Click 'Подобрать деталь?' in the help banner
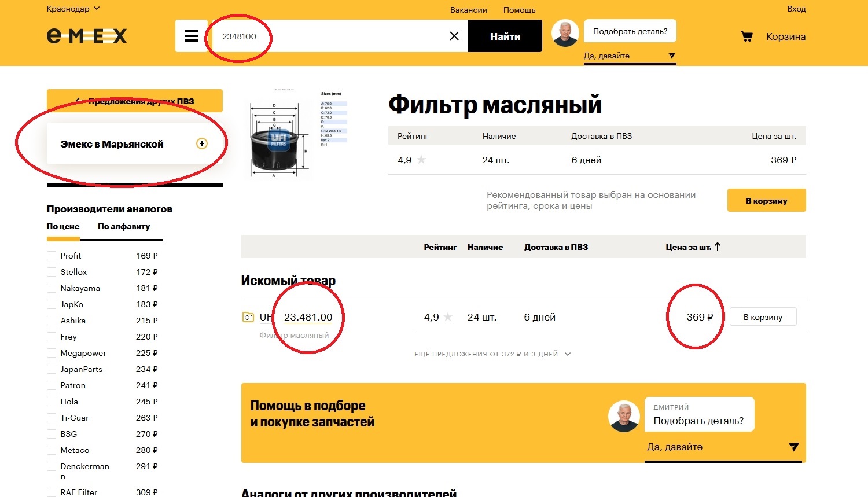Image resolution: width=868 pixels, height=497 pixels. [x=699, y=414]
